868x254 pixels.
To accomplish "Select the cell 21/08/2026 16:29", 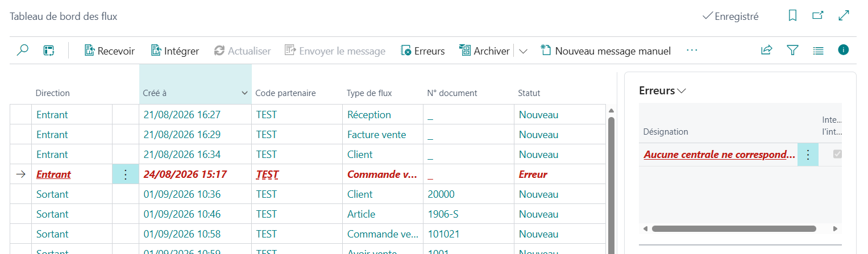I will 195,135.
